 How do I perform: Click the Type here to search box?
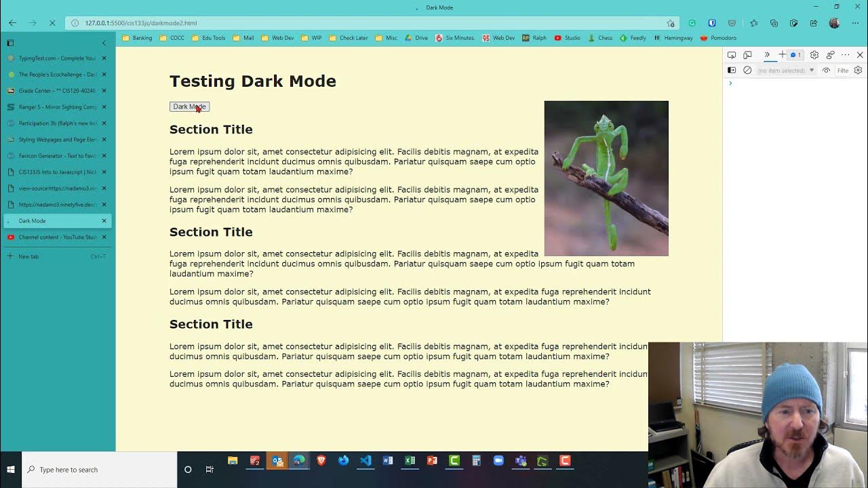100,470
